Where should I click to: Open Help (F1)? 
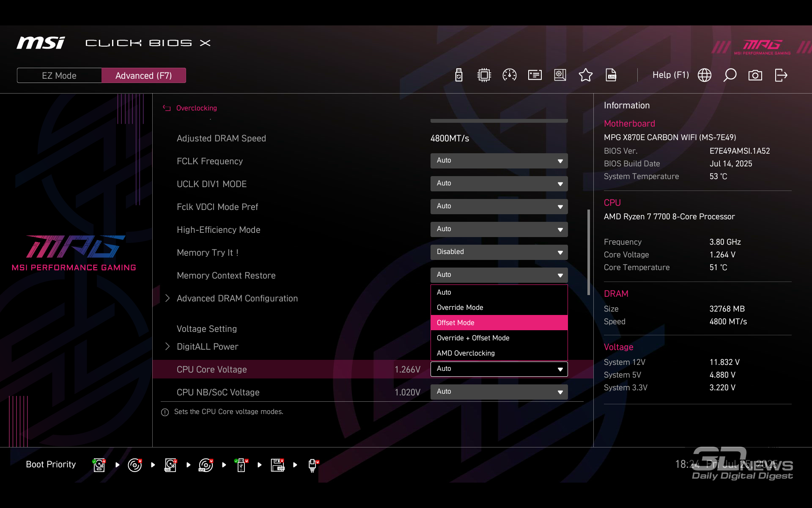pyautogui.click(x=671, y=75)
